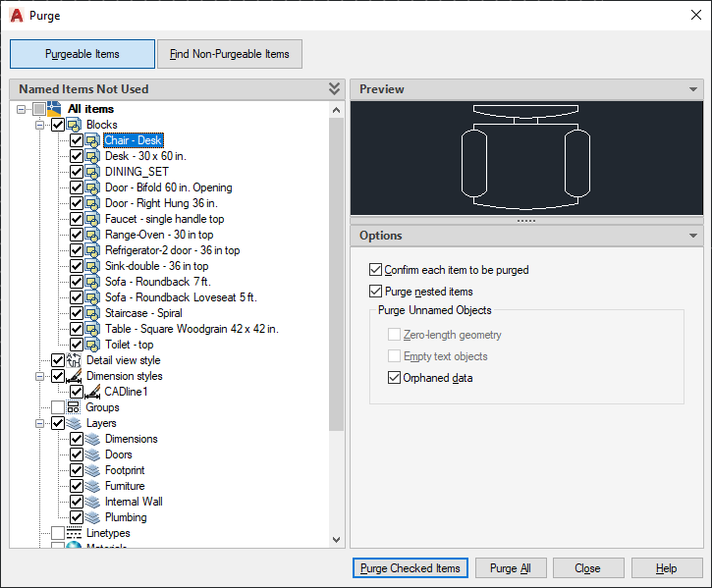Viewport: 712px width, 588px height.
Task: Click the Table - Square Woodgrain block icon
Action: [x=92, y=329]
